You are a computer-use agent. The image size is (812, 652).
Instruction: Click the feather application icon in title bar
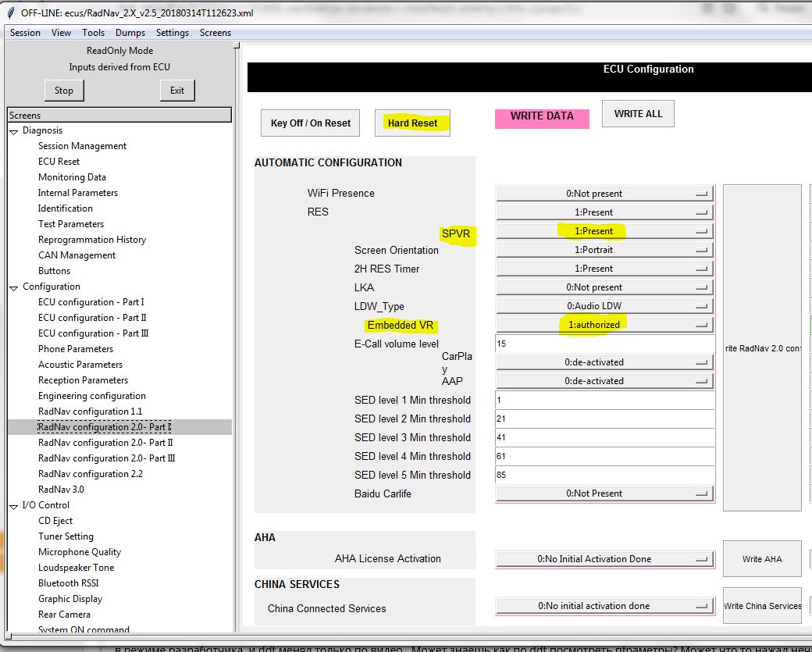[x=12, y=12]
